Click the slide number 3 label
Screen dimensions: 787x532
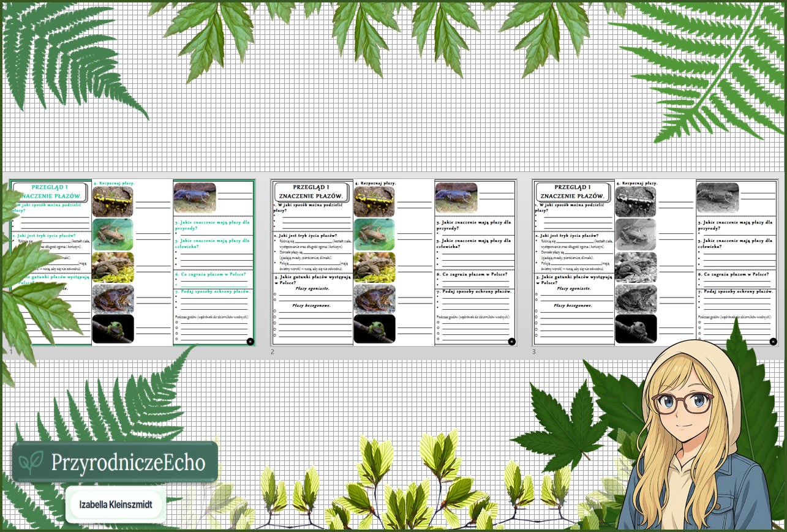click(x=534, y=352)
